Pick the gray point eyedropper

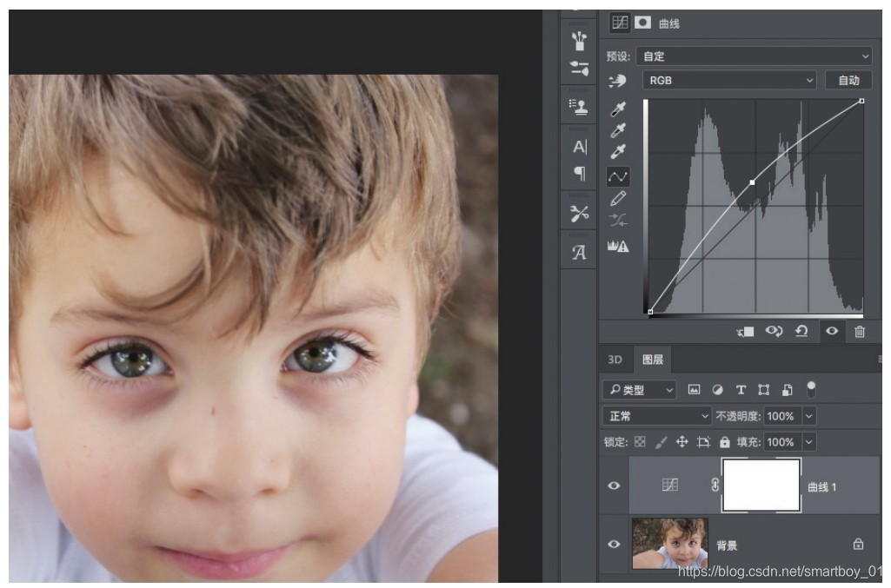[x=618, y=130]
